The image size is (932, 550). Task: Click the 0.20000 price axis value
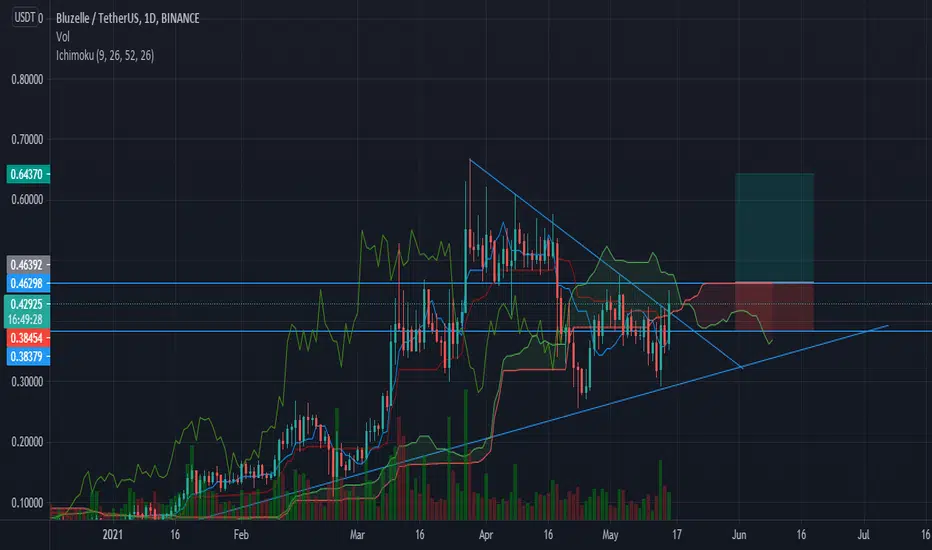(27, 442)
